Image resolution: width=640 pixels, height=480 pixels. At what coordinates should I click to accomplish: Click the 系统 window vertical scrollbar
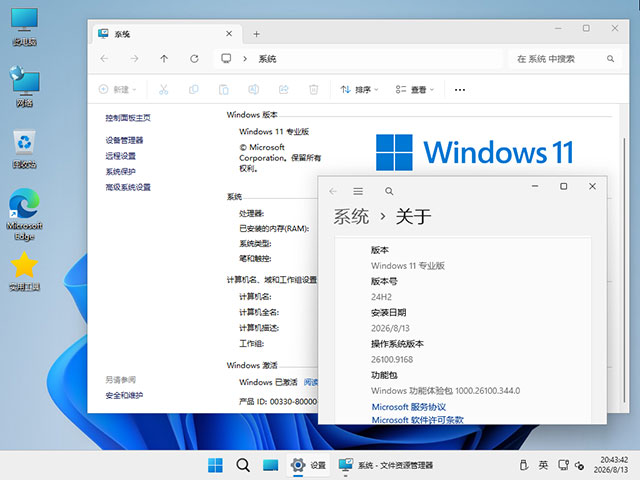(624, 269)
